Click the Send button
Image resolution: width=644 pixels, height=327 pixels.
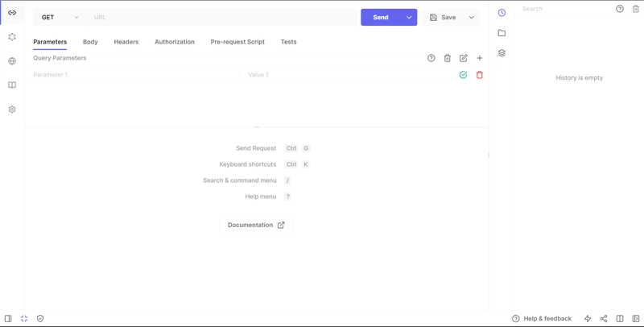click(381, 17)
